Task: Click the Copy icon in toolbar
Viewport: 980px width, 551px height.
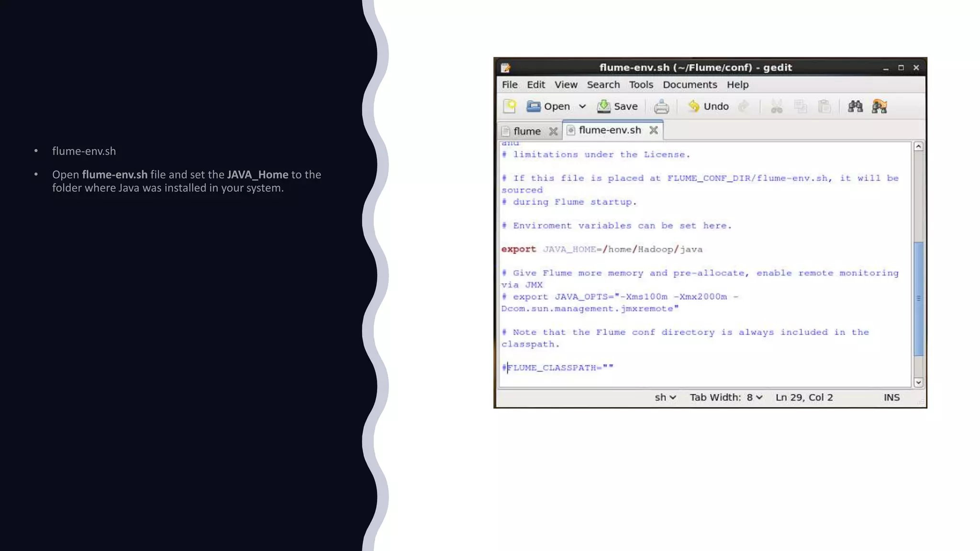Action: click(x=801, y=106)
